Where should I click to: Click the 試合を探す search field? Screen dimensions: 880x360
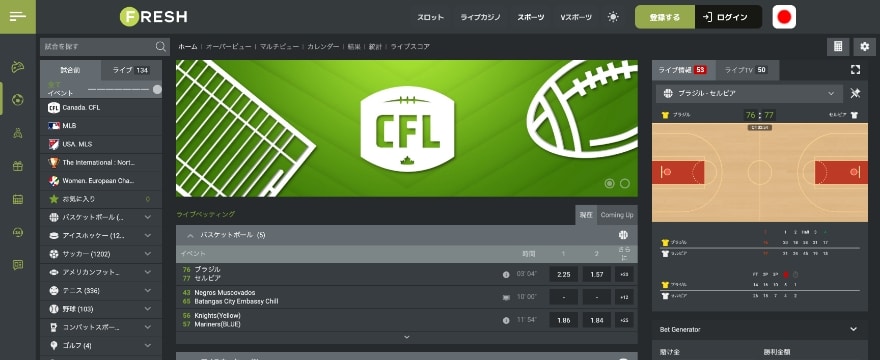click(105, 47)
